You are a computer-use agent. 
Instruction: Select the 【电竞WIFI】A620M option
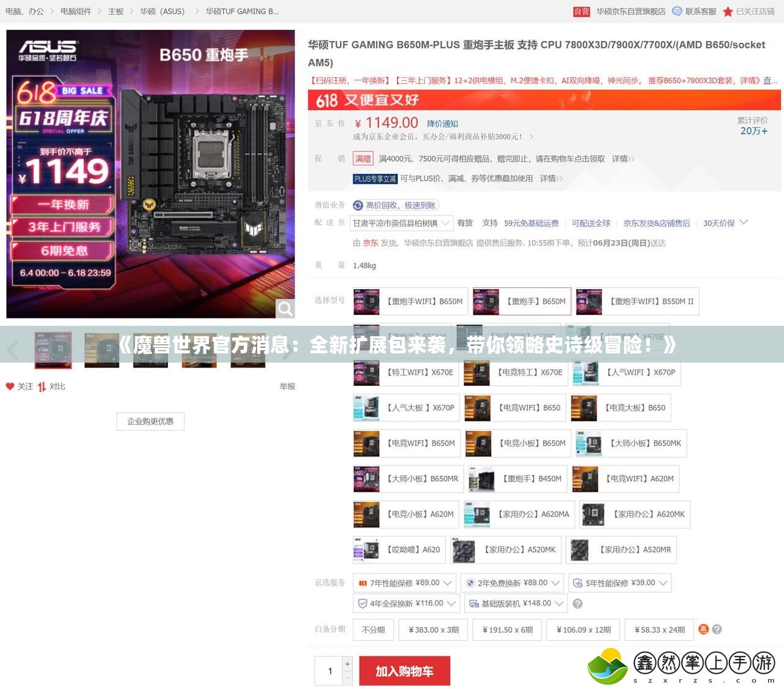(626, 479)
